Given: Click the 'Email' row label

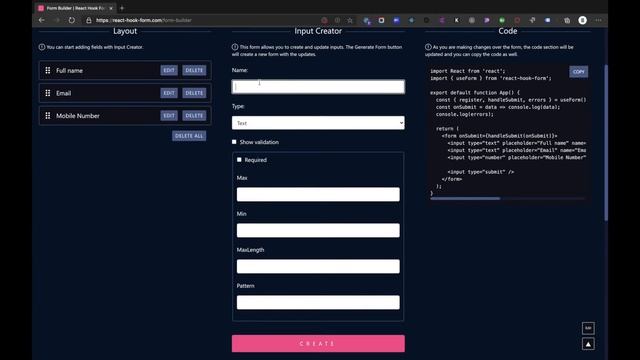Looking at the screenshot, I should [x=64, y=93].
